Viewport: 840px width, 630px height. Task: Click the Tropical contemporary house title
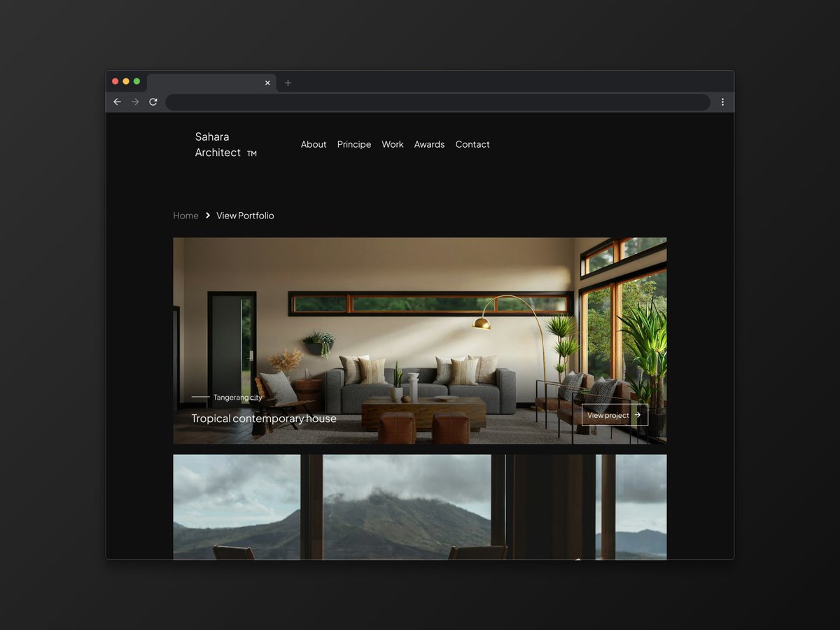click(264, 419)
